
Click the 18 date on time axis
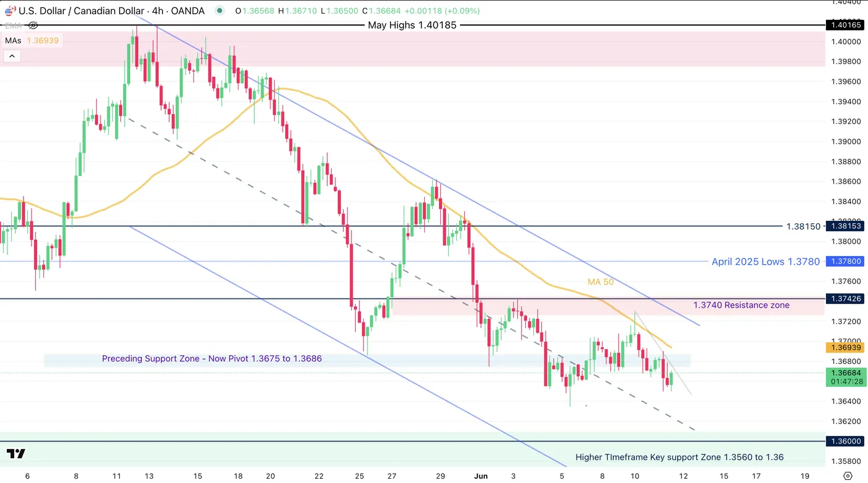click(237, 476)
